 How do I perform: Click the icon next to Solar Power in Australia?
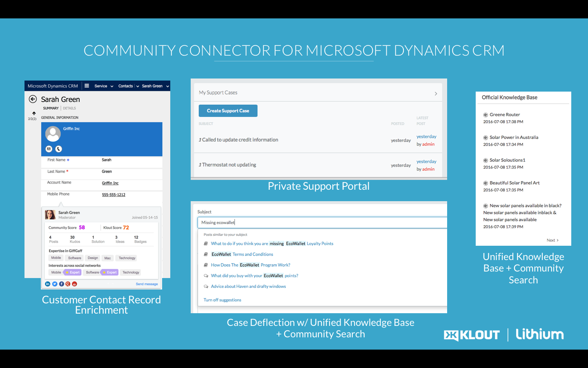(x=486, y=138)
